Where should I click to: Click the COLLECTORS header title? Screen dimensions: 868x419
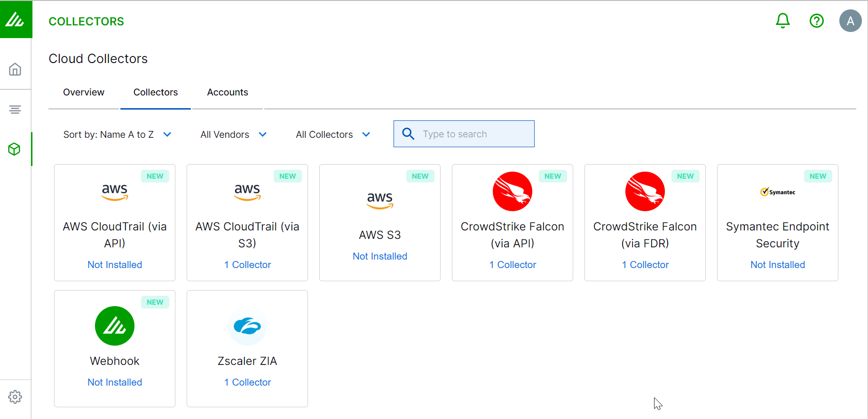click(x=87, y=21)
